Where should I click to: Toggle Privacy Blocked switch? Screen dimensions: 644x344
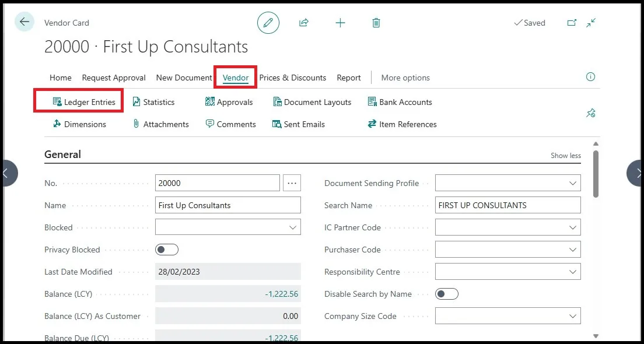167,250
